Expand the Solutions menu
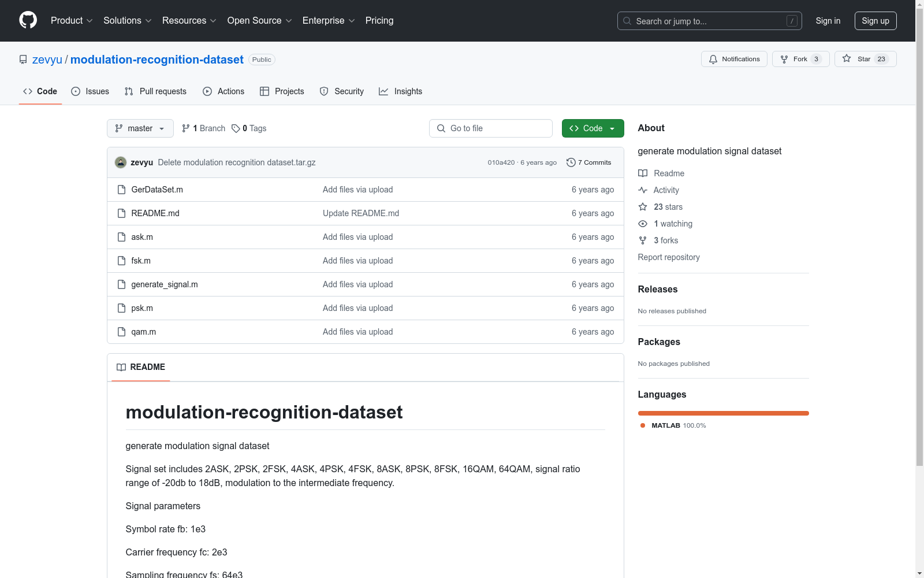Image resolution: width=924 pixels, height=578 pixels. tap(128, 21)
